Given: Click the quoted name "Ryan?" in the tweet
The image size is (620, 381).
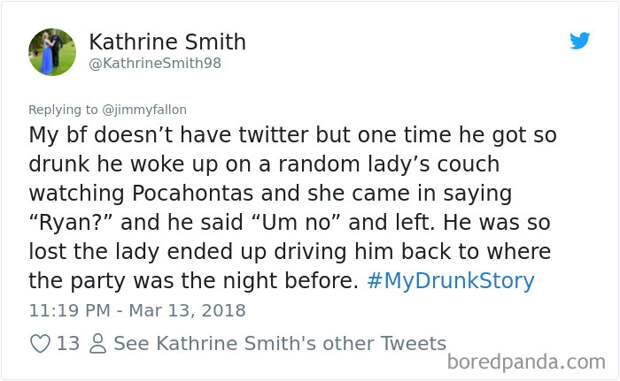Looking at the screenshot, I should tap(71, 223).
